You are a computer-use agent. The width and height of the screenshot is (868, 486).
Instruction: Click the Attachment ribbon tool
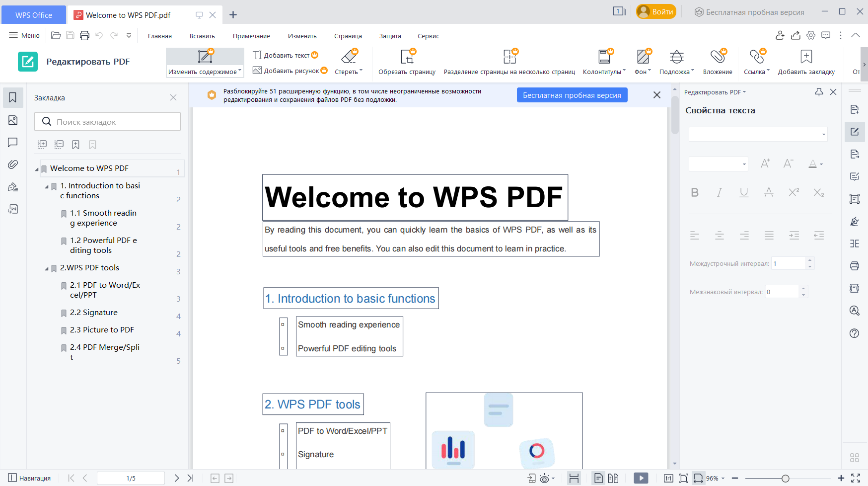point(718,63)
